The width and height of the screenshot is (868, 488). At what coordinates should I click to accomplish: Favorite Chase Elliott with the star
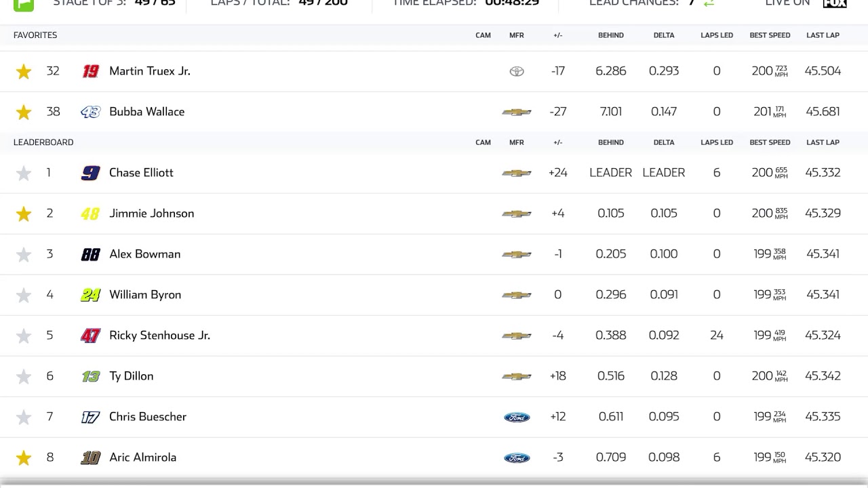click(x=24, y=174)
